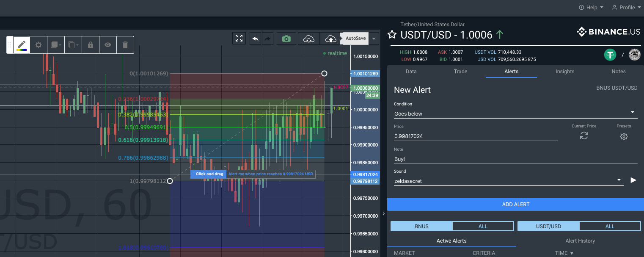Grab the floating toolbar drag handle
Screen dimensions: 644x257
10,44
